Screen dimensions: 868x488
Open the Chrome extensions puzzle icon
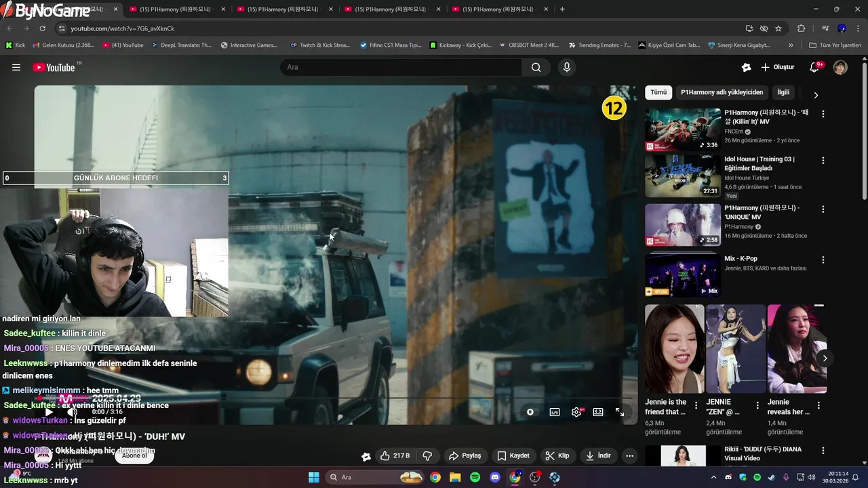tap(801, 28)
